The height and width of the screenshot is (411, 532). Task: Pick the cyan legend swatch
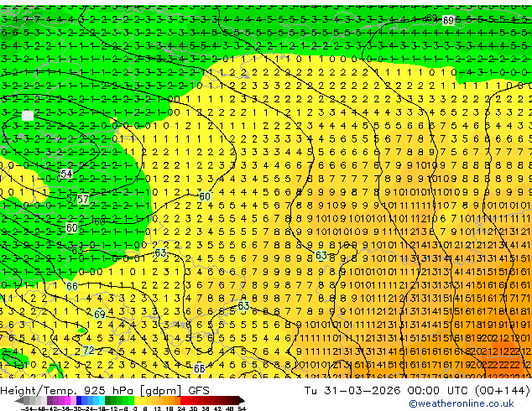[x=102, y=400]
